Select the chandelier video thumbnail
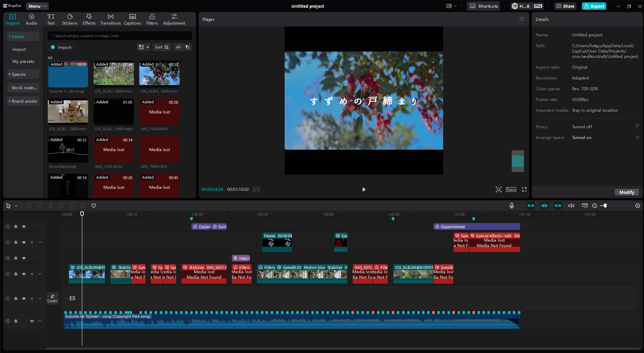The width and height of the screenshot is (644, 353). (68, 112)
